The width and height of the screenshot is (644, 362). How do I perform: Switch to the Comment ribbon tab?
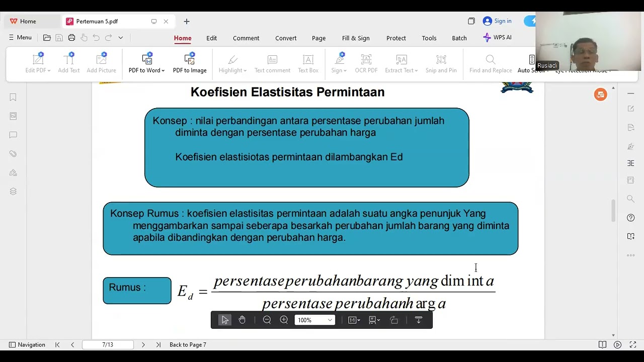(x=246, y=38)
